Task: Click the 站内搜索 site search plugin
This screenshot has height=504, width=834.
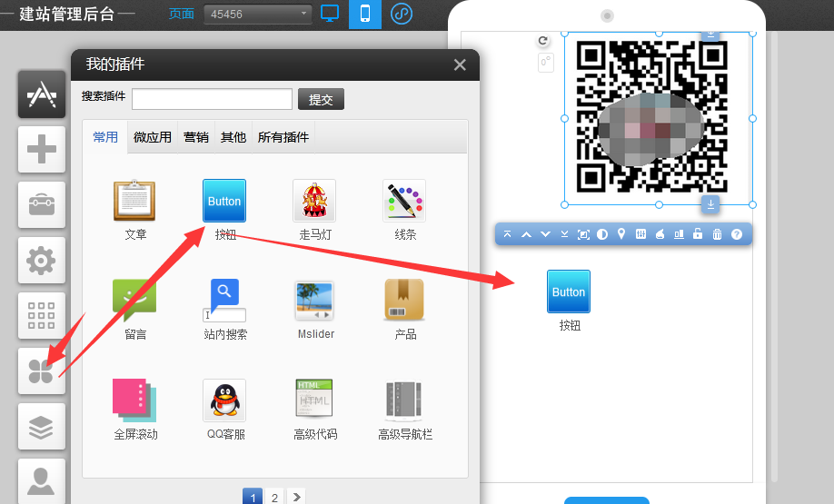Action: [224, 301]
